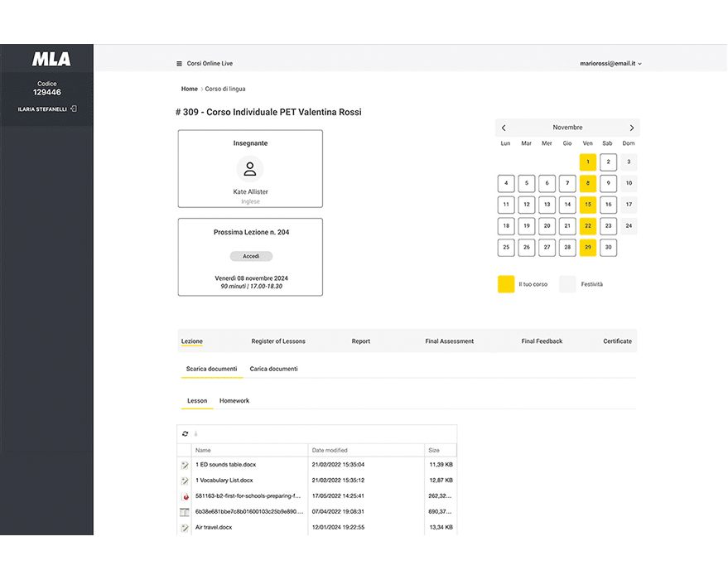This screenshot has height=580, width=728.
Task: Open the mariorossi@email.it account dropdown
Action: 610,64
